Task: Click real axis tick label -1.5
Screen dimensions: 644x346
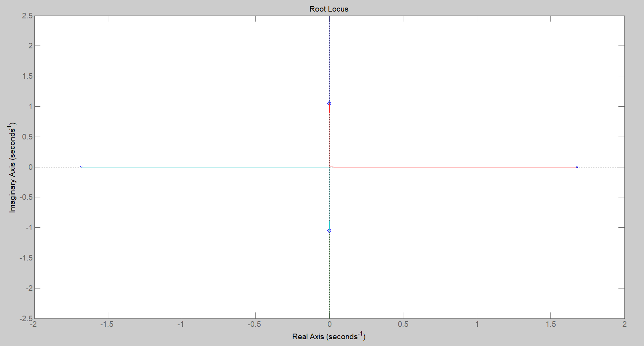Action: tap(107, 324)
